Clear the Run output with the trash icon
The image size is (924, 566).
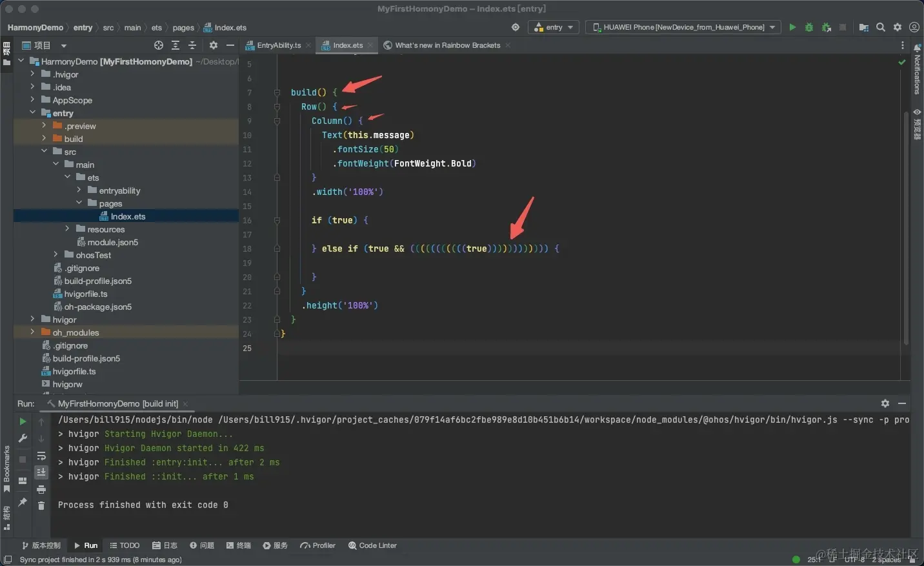pos(41,505)
